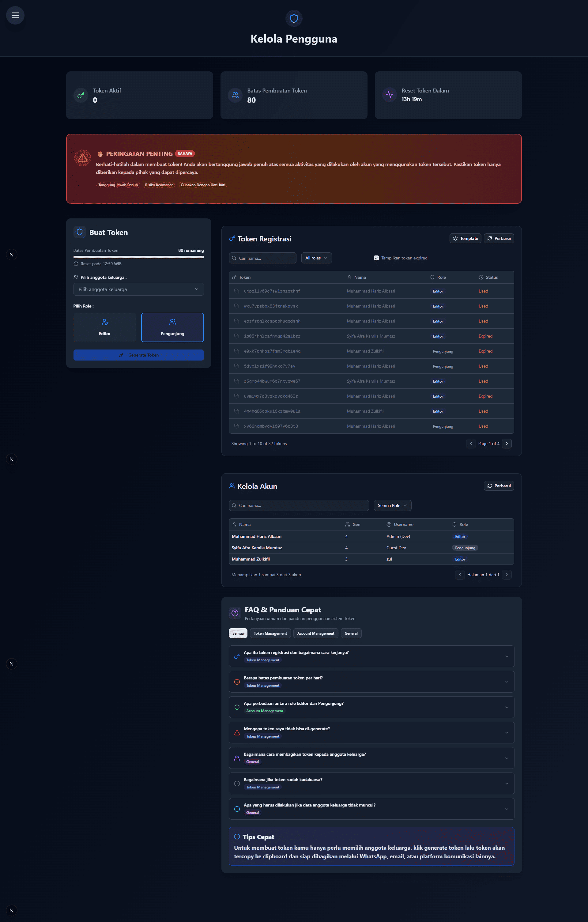The image size is (588, 922).
Task: Go to previous page of tokens
Action: click(x=471, y=444)
